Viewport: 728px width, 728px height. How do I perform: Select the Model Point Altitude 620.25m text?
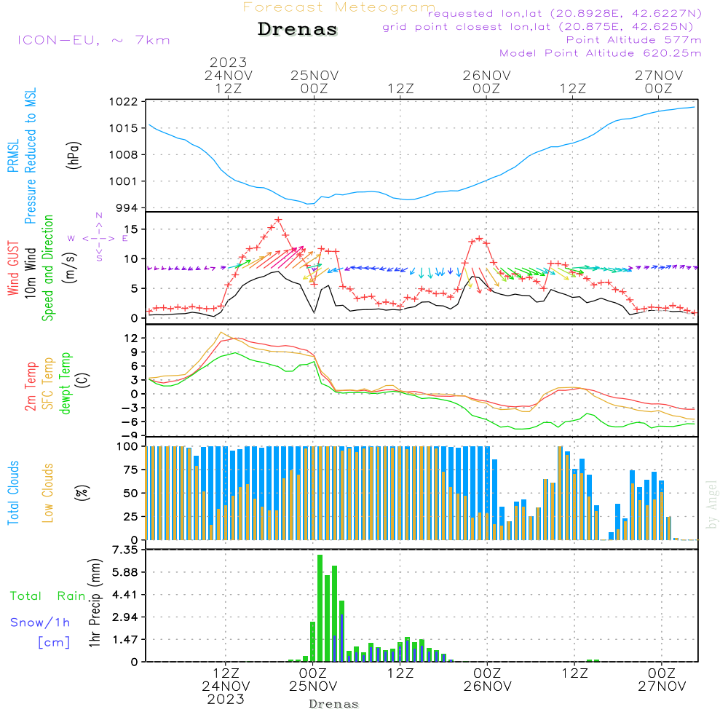coord(601,53)
